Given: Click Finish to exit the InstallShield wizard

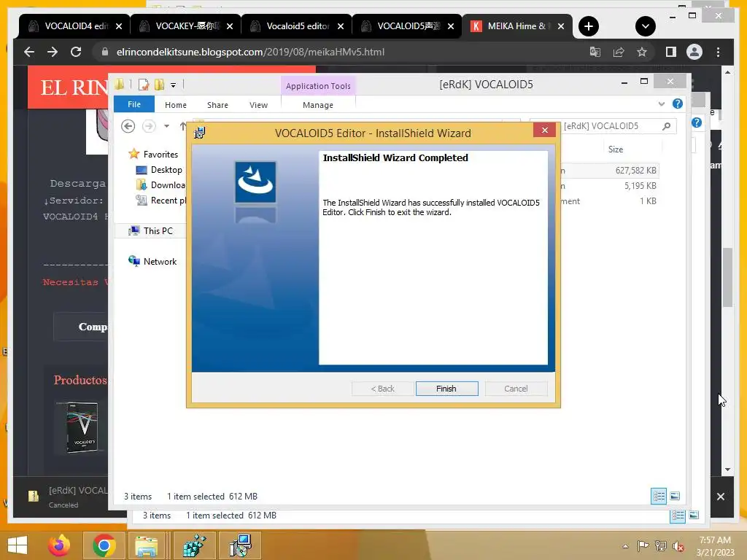Looking at the screenshot, I should tap(446, 389).
